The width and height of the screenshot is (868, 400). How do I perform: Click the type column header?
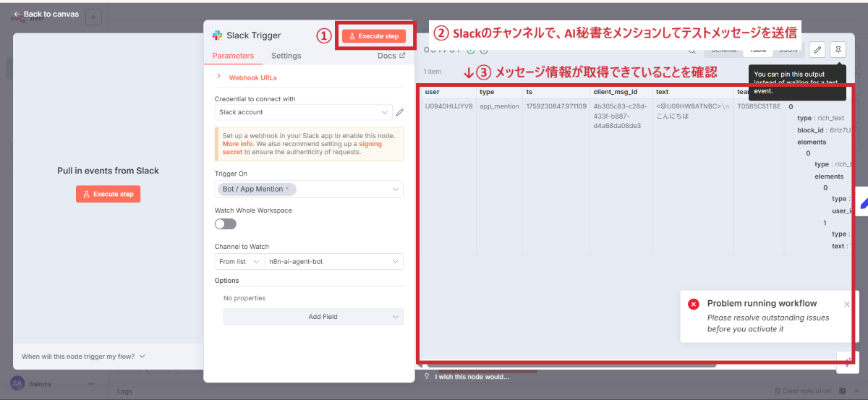pyautogui.click(x=499, y=92)
